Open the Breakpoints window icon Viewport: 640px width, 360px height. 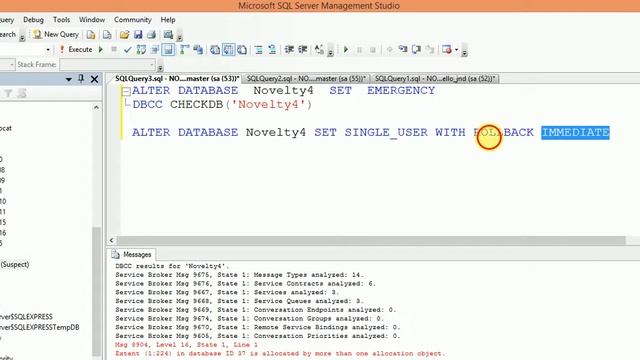(447, 50)
